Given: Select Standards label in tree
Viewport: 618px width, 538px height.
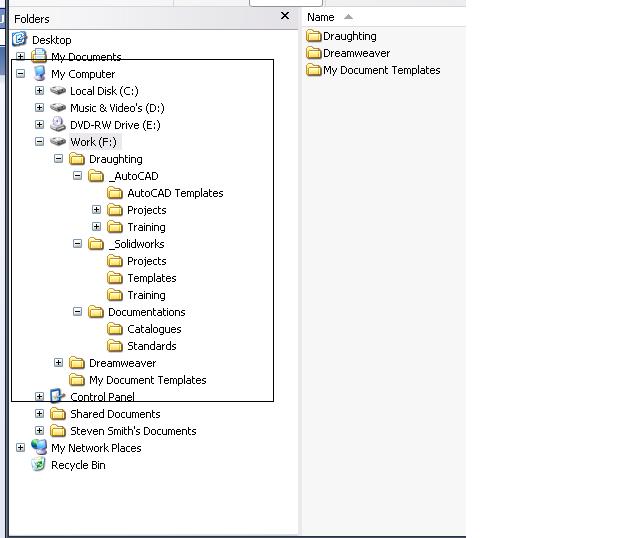Looking at the screenshot, I should pos(152,346).
